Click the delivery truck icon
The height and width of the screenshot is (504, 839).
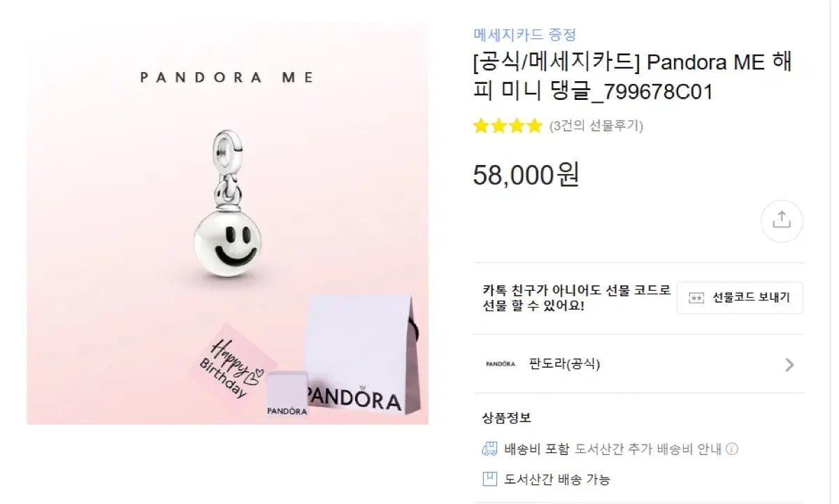point(490,448)
